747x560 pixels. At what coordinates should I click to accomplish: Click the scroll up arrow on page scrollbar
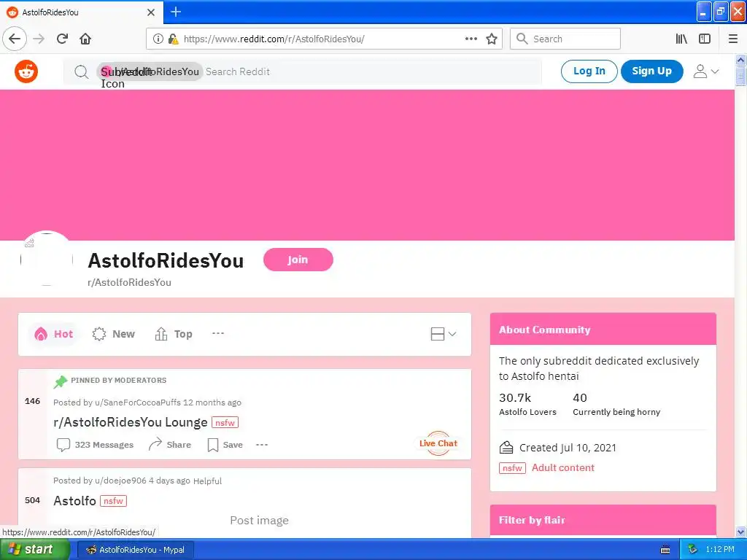[740, 60]
